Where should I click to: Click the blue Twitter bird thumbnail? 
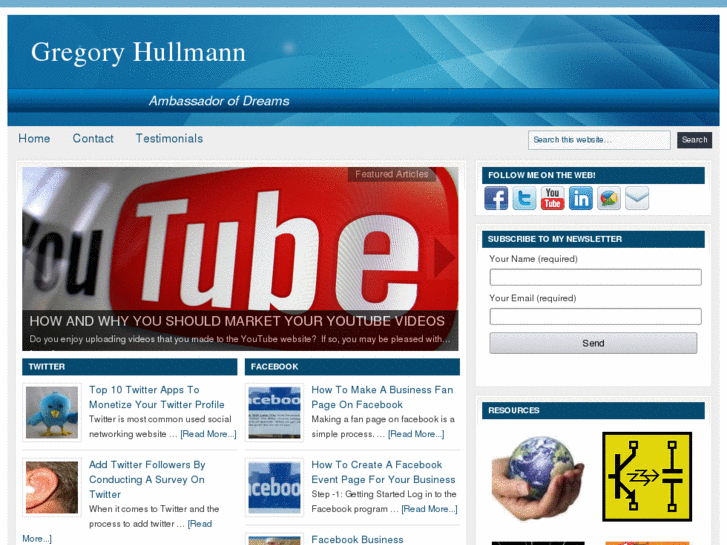tap(52, 412)
